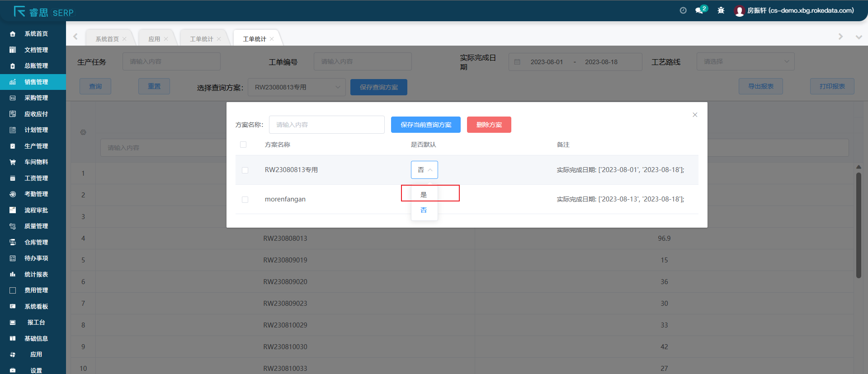Close the query scheme dialog

coord(695,115)
